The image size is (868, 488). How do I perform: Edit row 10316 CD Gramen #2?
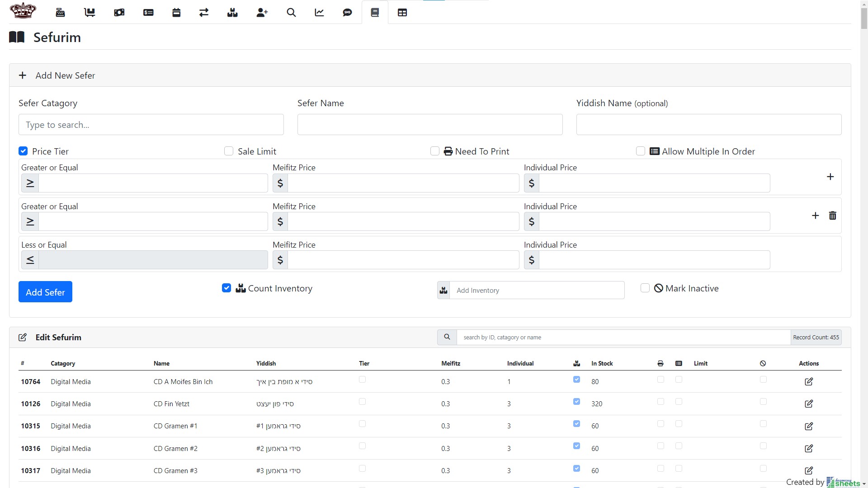(x=809, y=449)
